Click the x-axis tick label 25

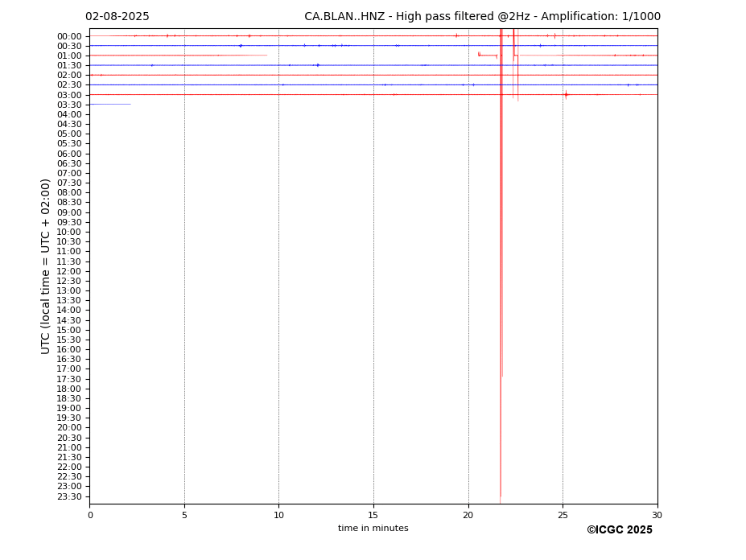pyautogui.click(x=563, y=515)
